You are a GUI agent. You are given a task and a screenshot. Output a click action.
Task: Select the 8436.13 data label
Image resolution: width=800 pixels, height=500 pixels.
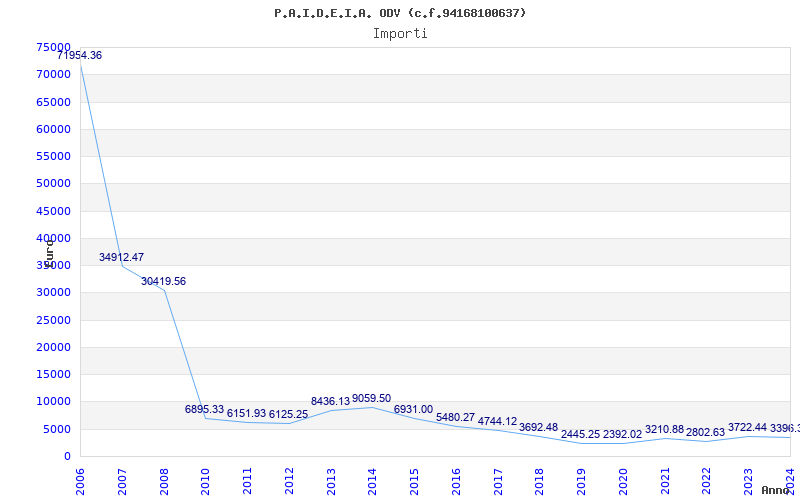coord(331,402)
